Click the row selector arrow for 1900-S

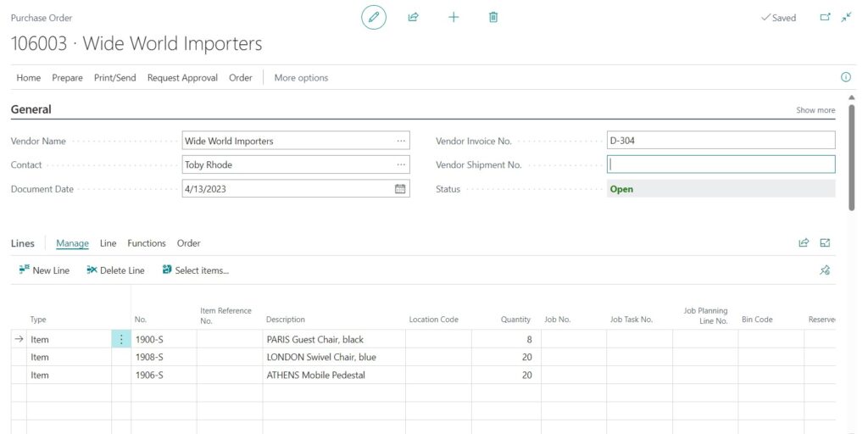19,339
